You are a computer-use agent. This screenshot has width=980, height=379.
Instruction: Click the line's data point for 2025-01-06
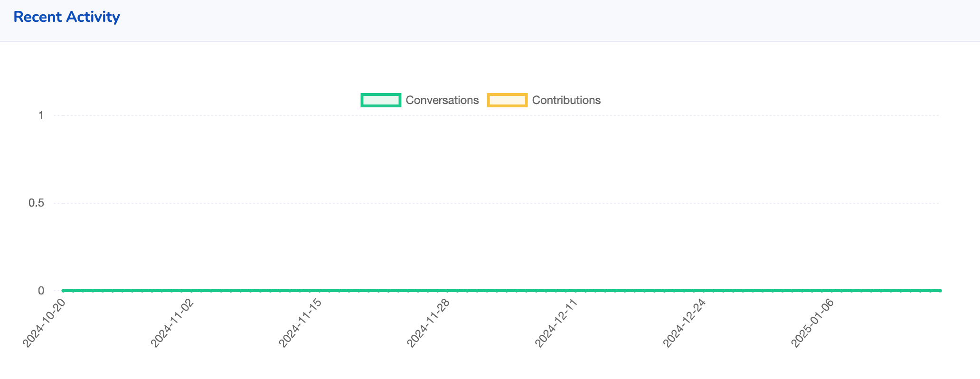click(831, 291)
